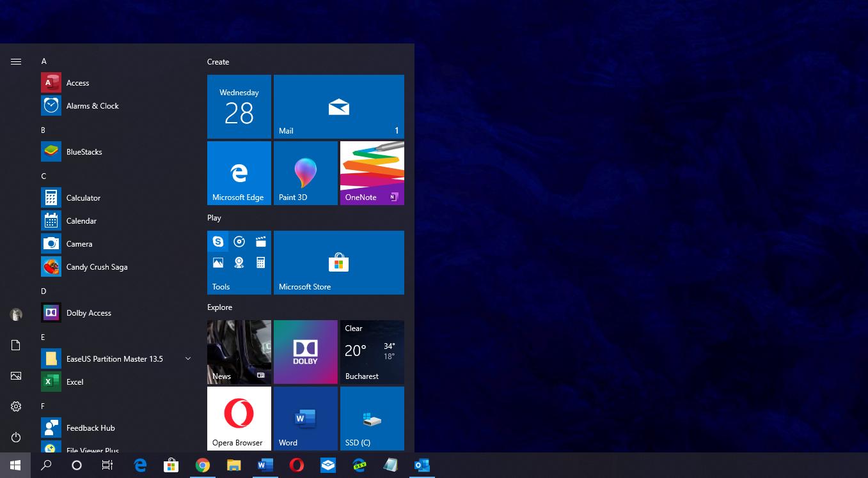Switch to Google Chrome on the taskbar
This screenshot has width=868, height=478.
click(203, 465)
